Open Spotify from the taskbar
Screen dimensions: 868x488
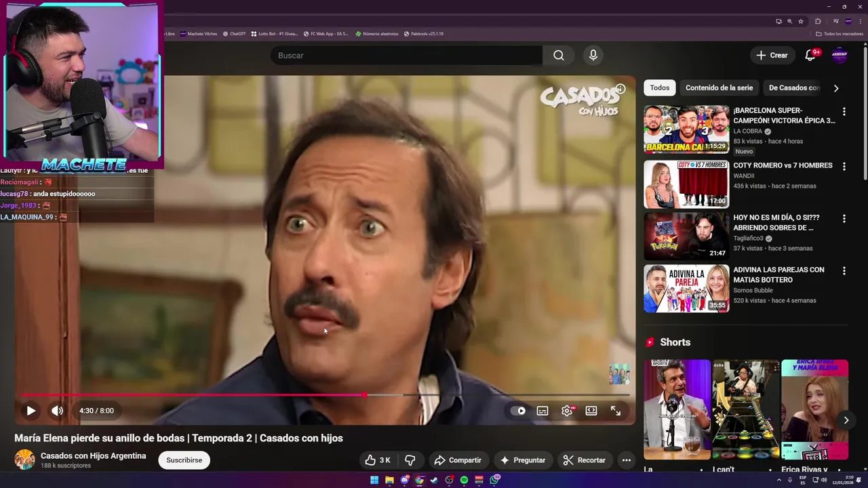click(x=464, y=480)
